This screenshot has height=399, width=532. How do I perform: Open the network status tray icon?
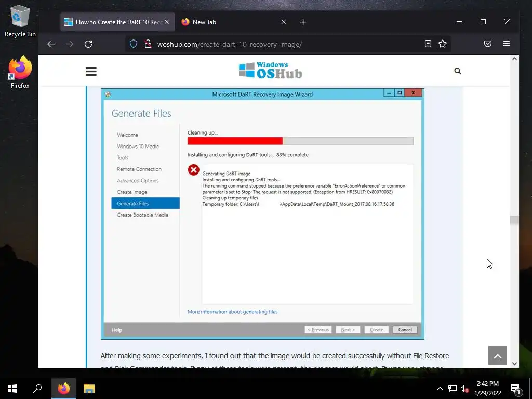pyautogui.click(x=453, y=389)
